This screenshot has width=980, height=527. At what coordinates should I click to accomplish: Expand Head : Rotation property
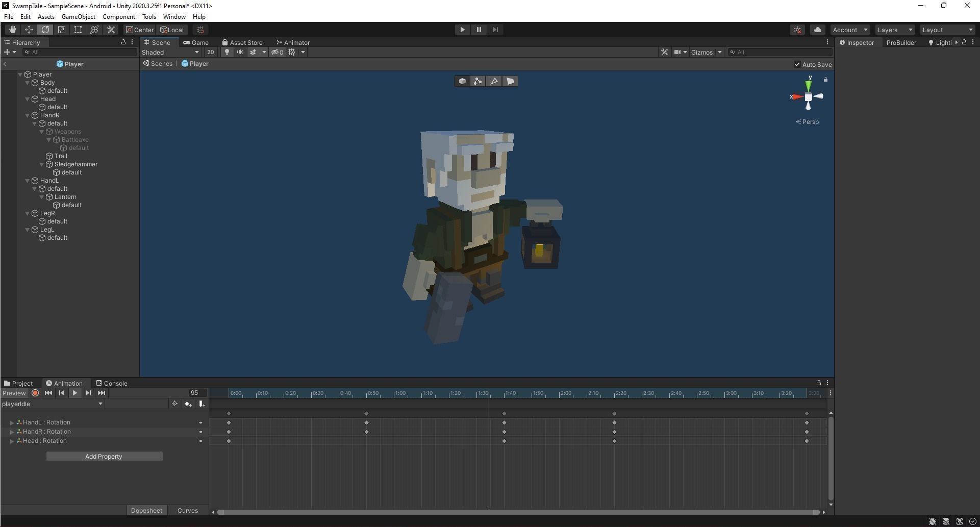click(12, 441)
